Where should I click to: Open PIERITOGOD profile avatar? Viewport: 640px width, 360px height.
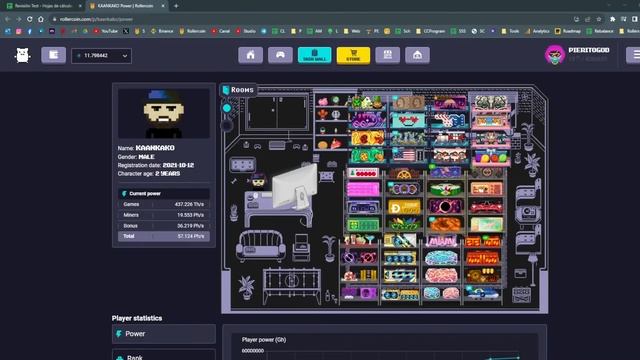pyautogui.click(x=555, y=55)
